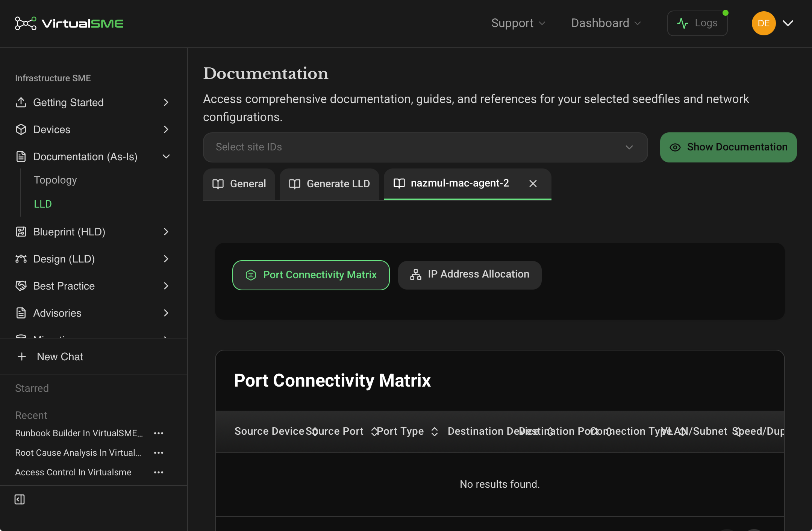The width and height of the screenshot is (812, 531).
Task: Open the Dashboard menu
Action: point(606,23)
